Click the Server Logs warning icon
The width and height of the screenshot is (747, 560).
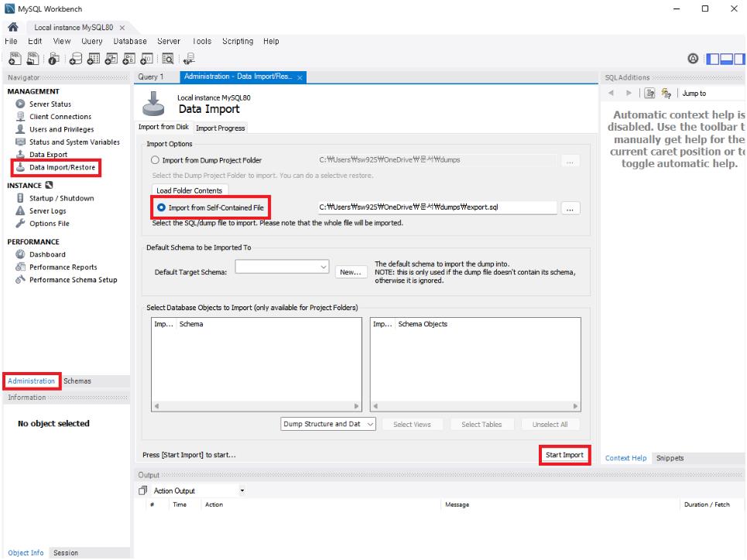(x=20, y=210)
